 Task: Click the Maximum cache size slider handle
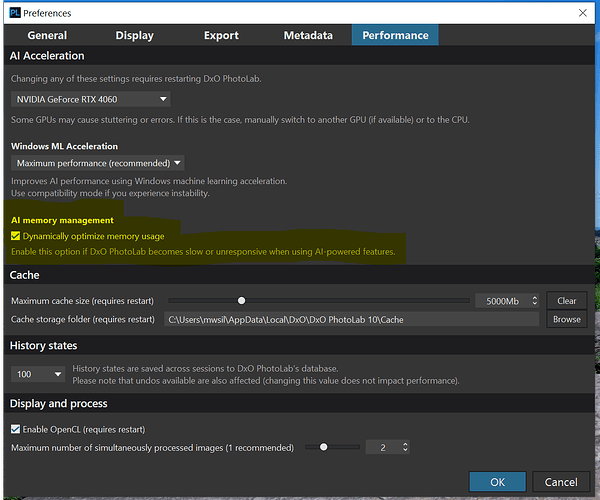tap(241, 301)
